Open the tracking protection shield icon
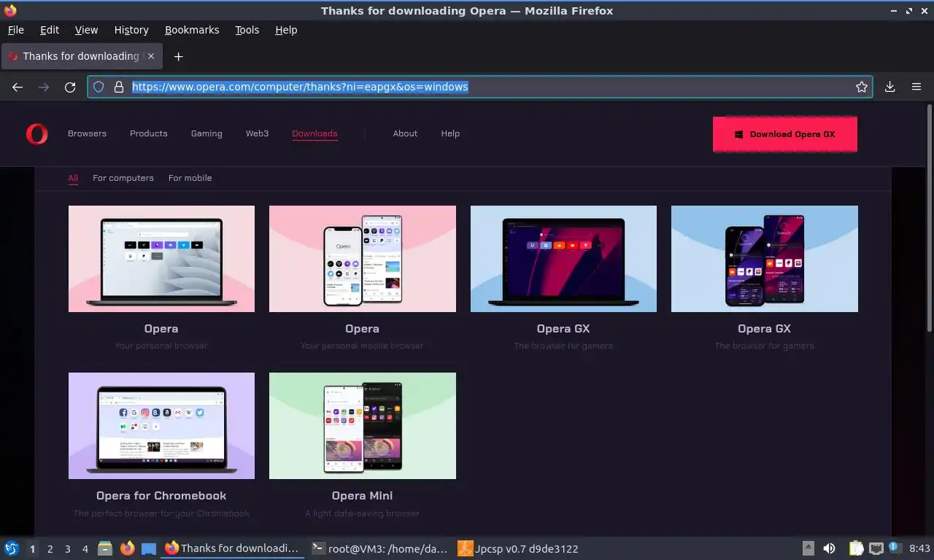The width and height of the screenshot is (934, 560). pos(99,87)
